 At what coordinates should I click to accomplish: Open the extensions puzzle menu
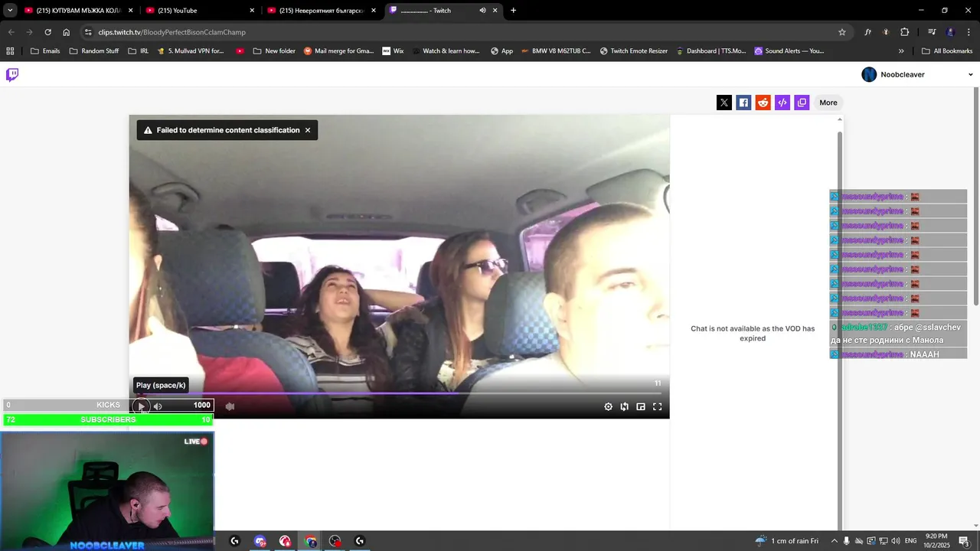[904, 32]
